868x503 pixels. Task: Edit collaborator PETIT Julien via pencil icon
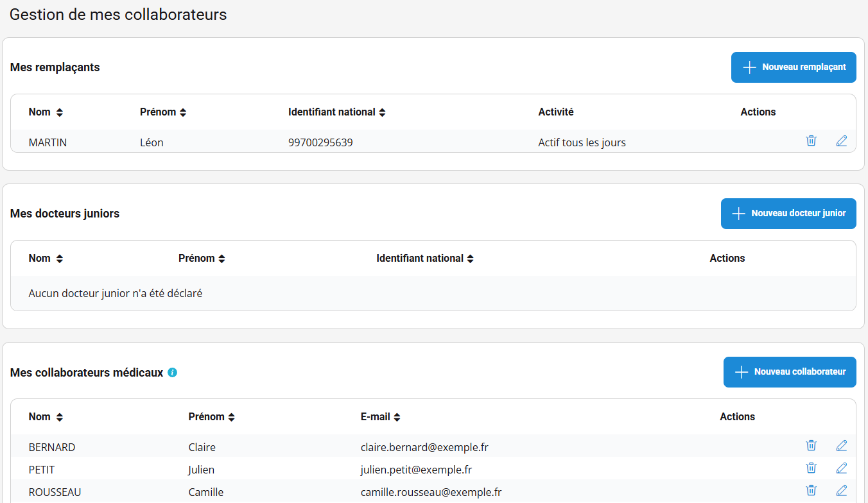pos(842,468)
